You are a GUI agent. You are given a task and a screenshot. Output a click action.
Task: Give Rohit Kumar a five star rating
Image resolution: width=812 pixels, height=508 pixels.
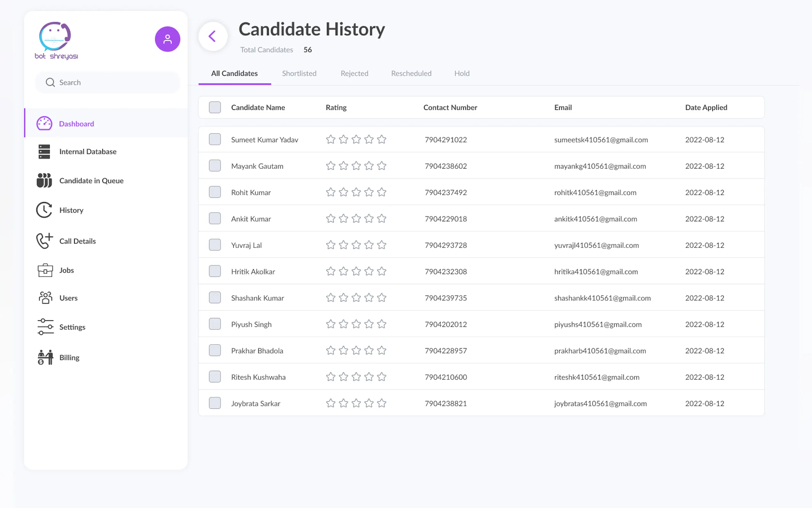coord(381,192)
